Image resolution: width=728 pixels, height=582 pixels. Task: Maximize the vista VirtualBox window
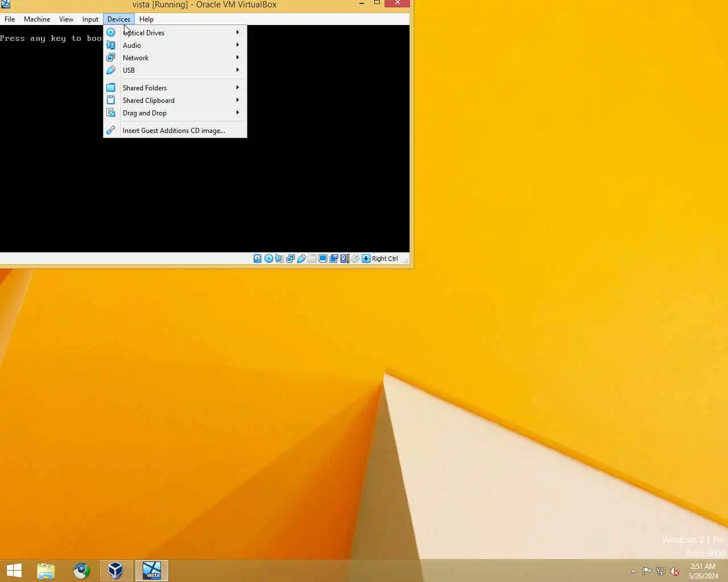click(377, 3)
